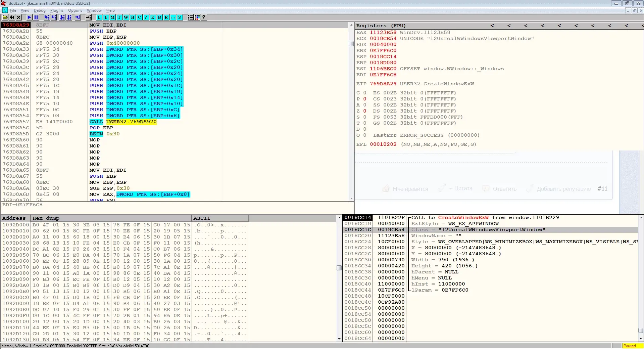The width and height of the screenshot is (644, 349).
Task: Click the Help question mark icon
Action: (204, 17)
